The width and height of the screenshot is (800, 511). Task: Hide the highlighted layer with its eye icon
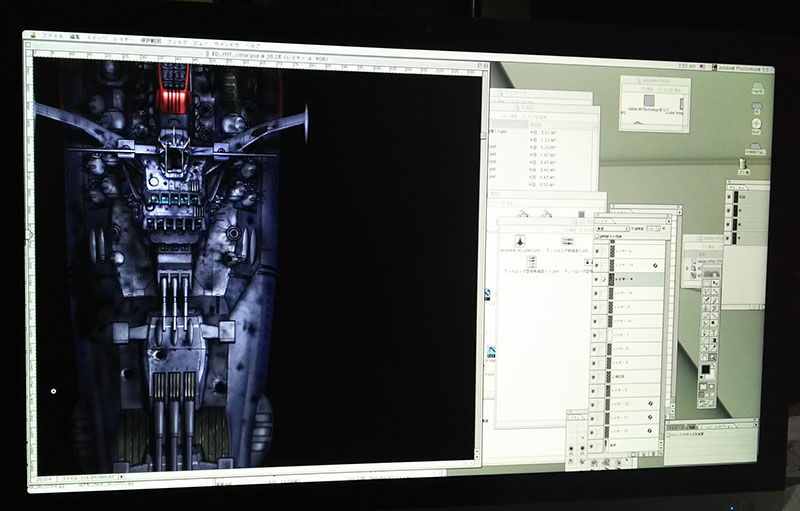596,279
